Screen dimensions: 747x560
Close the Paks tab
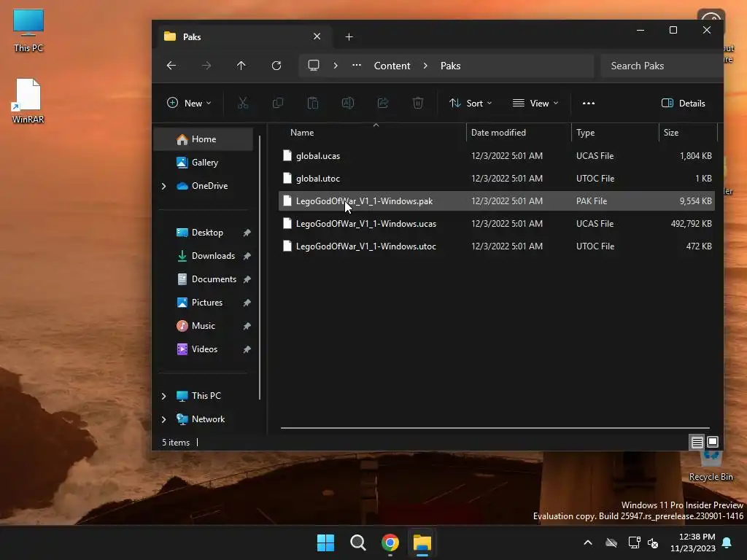pyautogui.click(x=317, y=36)
